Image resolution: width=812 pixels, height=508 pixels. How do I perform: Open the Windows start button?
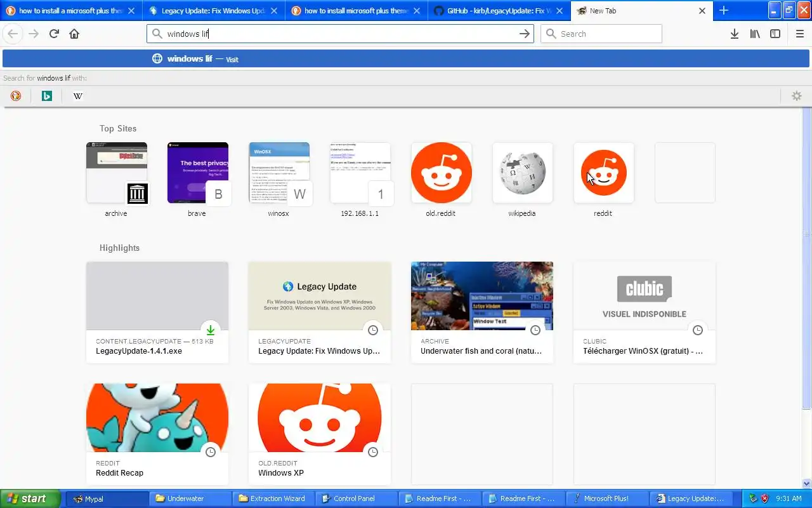(x=30, y=498)
